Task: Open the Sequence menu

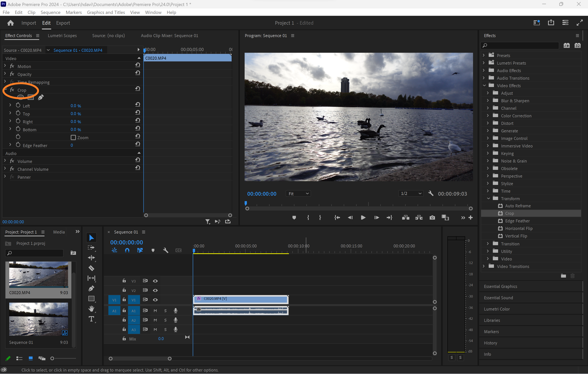Action: point(50,12)
